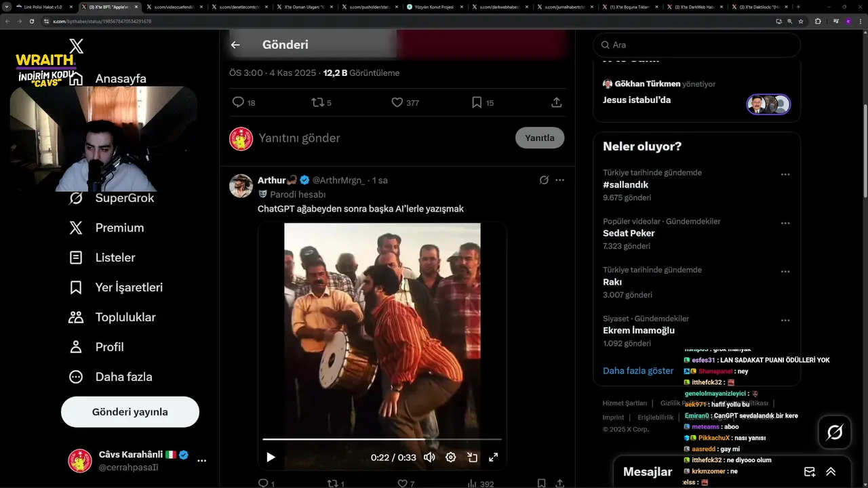Screen dimensions: 868x488
Task: Open the Rakı trending topic
Action: click(x=612, y=282)
